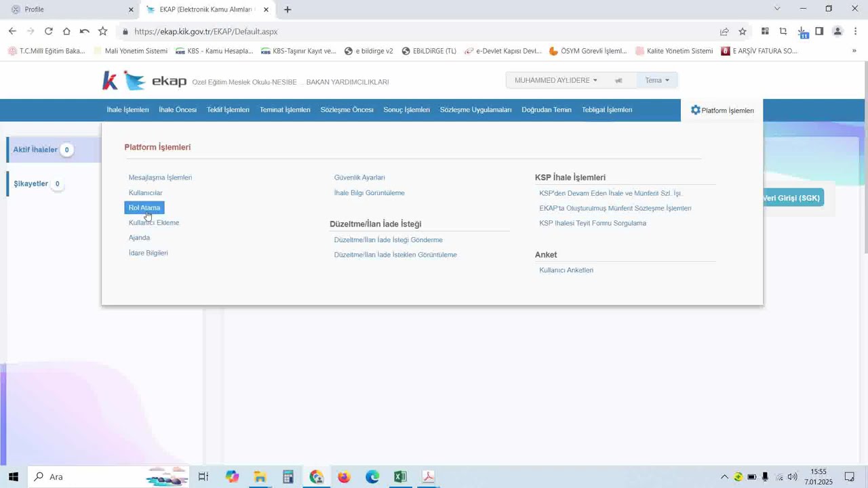Open the Teminat İşlemleri menu

coord(285,110)
